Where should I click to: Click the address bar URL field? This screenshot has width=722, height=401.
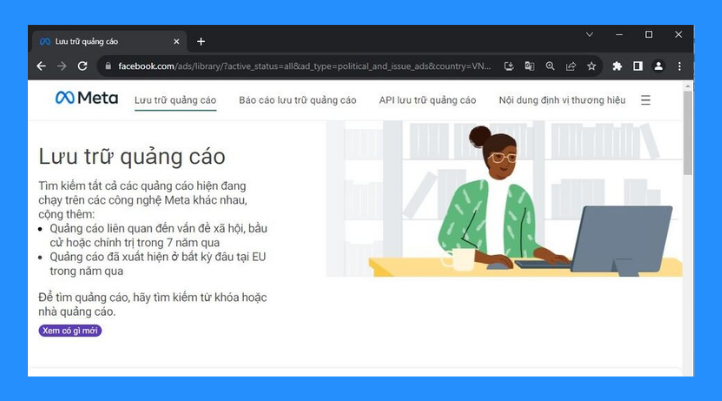[304, 66]
